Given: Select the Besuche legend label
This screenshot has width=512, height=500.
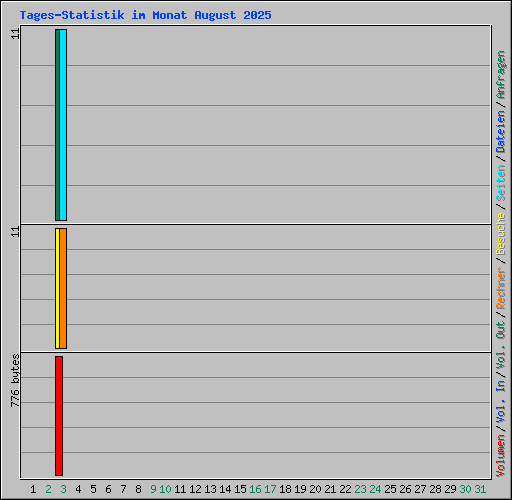Looking at the screenshot, I should pyautogui.click(x=501, y=234).
